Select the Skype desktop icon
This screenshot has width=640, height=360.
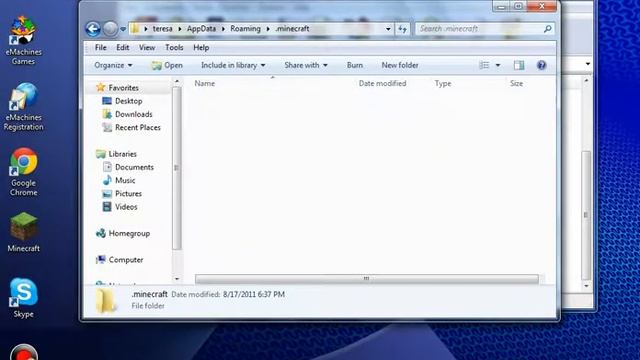[x=23, y=298]
